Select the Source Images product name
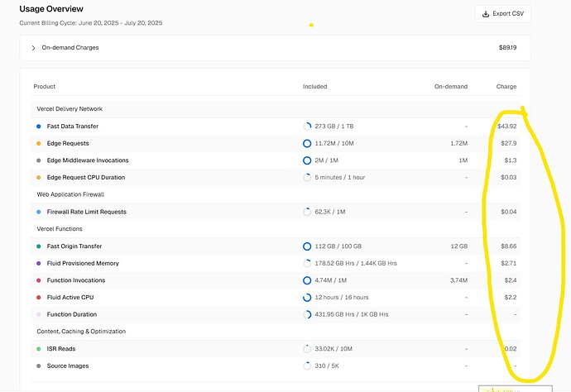The image size is (571, 392). tap(68, 366)
